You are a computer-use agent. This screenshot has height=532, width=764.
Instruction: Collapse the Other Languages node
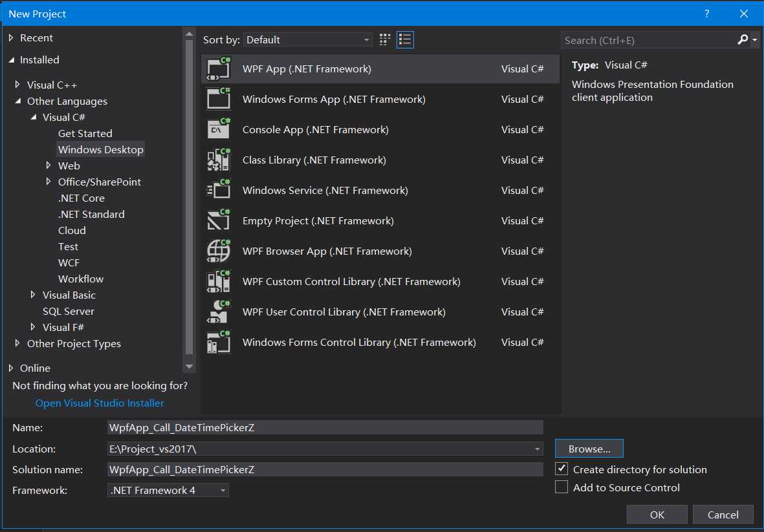(x=18, y=101)
